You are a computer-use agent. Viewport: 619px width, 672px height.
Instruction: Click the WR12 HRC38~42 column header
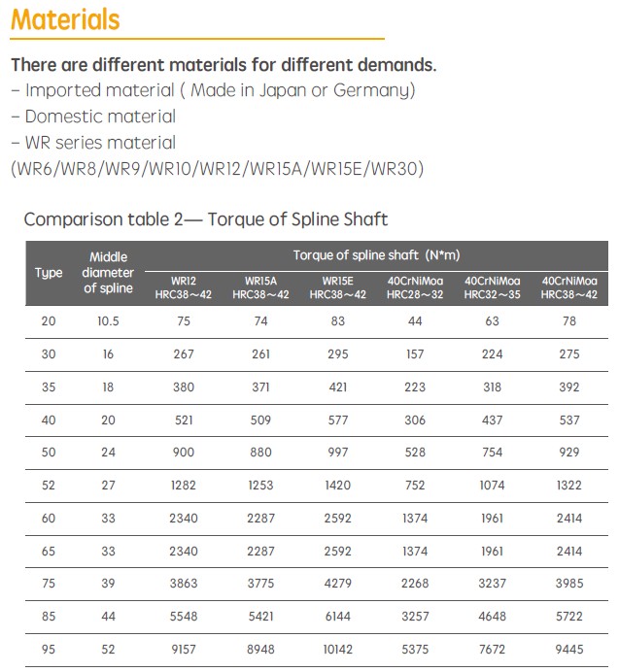pyautogui.click(x=183, y=287)
